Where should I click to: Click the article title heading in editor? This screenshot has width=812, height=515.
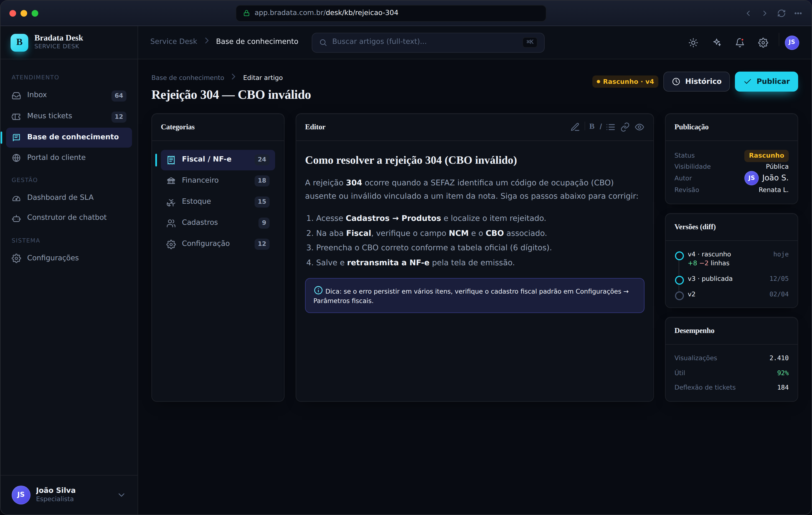pos(411,160)
